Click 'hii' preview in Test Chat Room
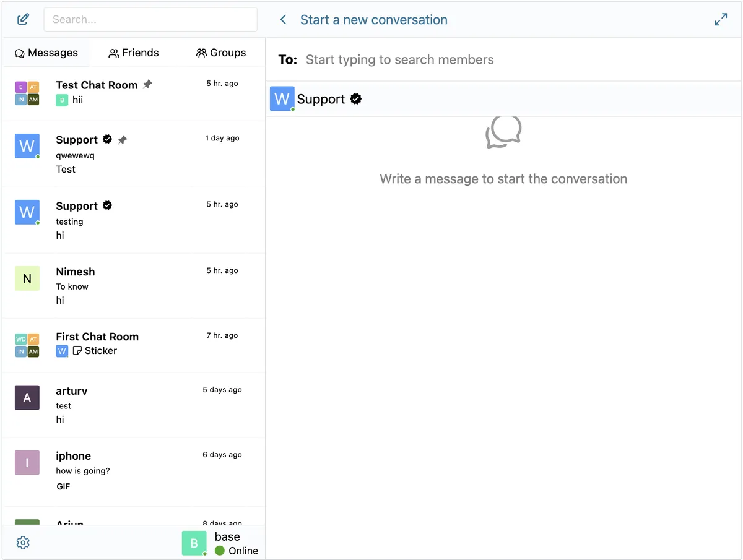Image resolution: width=743 pixels, height=560 pixels. [x=77, y=100]
